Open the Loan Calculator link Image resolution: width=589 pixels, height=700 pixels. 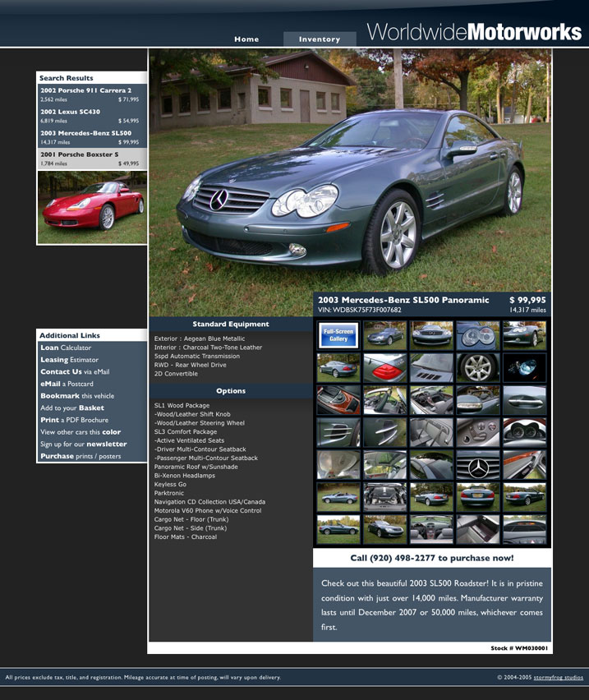[x=66, y=348]
